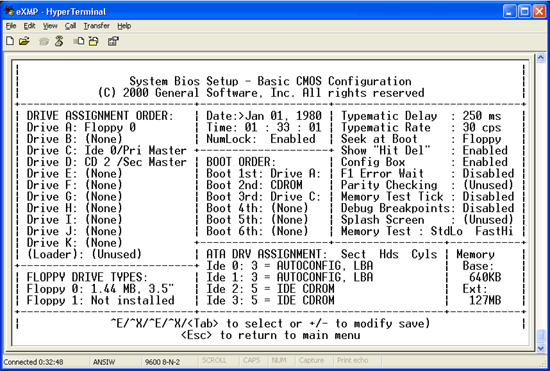This screenshot has width=550, height=371.
Task: Click the Splash Screen '(Unused)' value
Action: 488,220
